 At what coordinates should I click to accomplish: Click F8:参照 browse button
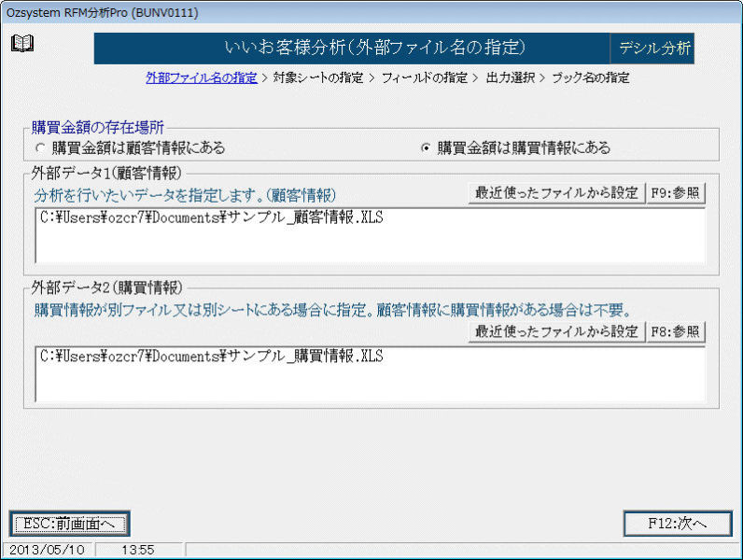point(675,331)
